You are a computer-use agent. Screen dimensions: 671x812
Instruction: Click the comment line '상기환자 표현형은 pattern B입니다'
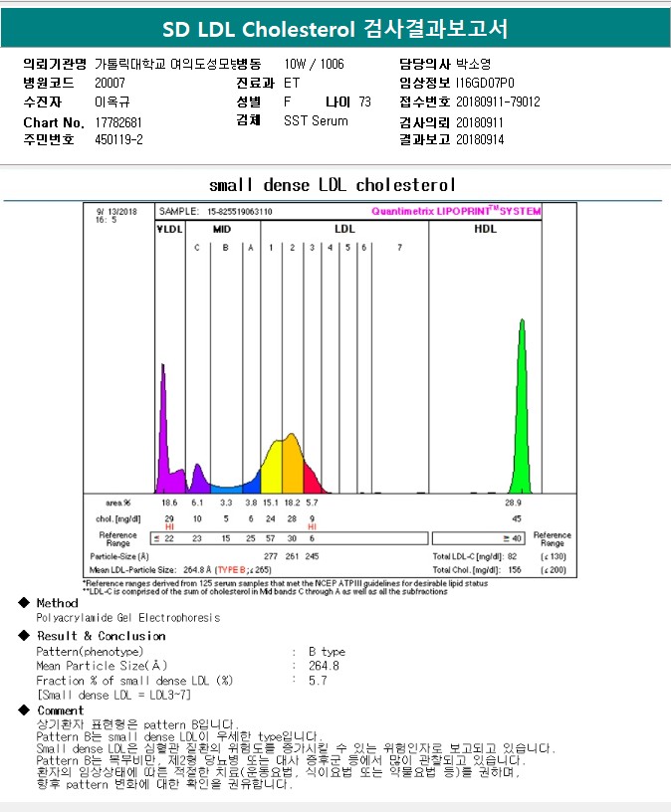pyautogui.click(x=137, y=724)
